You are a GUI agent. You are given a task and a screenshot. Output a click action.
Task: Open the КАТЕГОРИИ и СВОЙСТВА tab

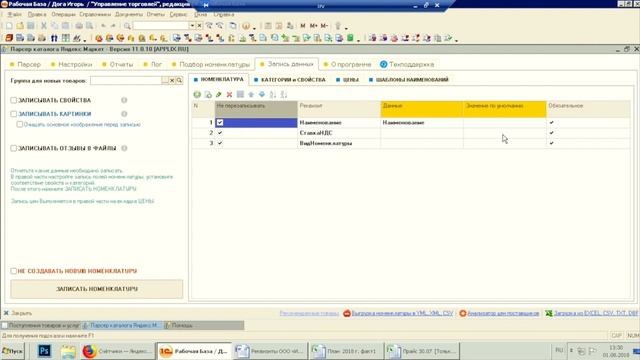click(x=290, y=80)
